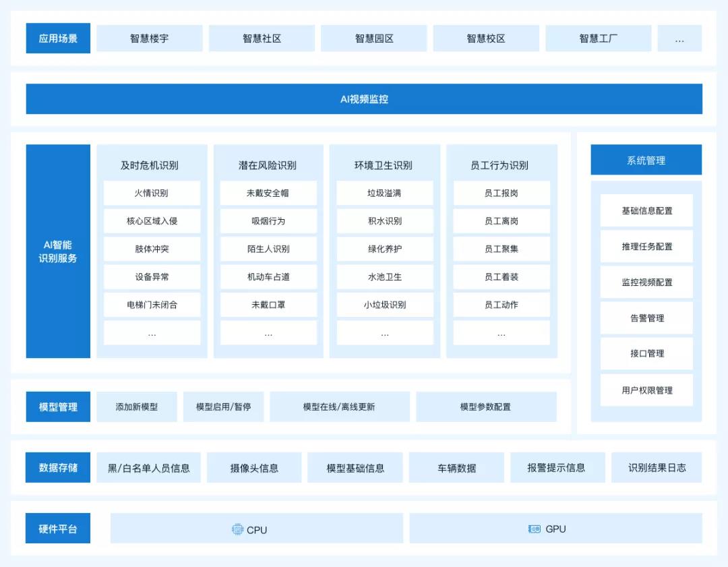The height and width of the screenshot is (567, 728).
Task: Select the 未戴安全帽 item
Action: [268, 193]
